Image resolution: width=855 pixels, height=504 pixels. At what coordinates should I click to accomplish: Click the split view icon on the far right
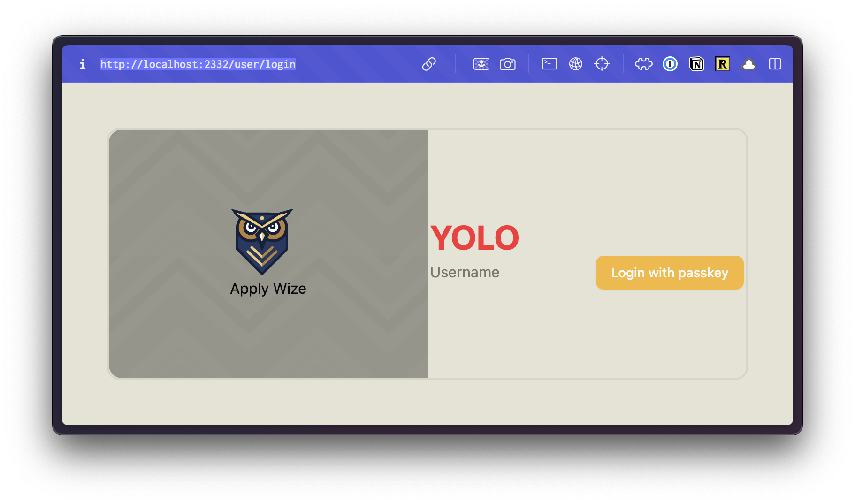coord(775,64)
